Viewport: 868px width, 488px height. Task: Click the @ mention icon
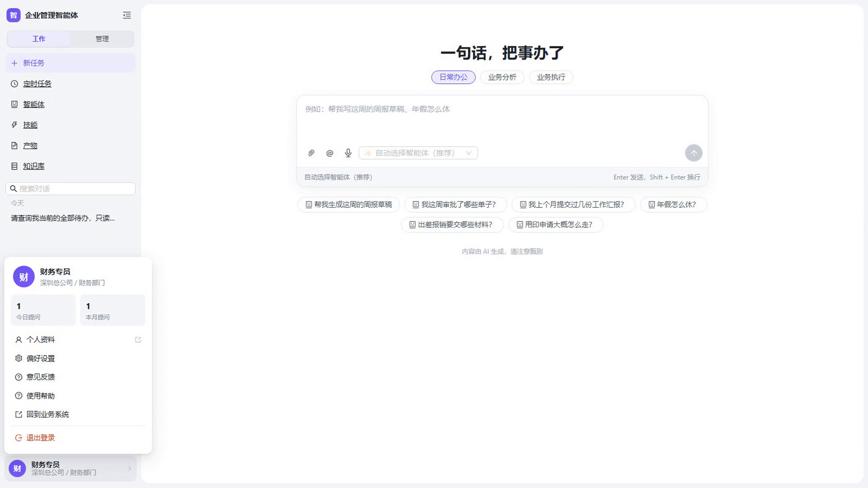click(x=330, y=153)
